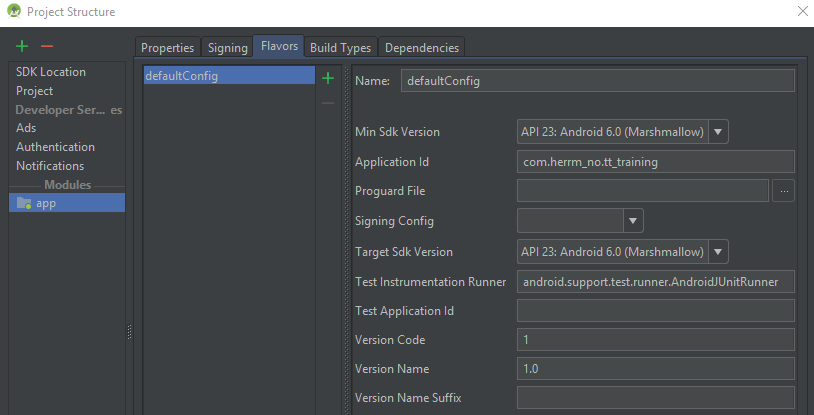Click red minus to remove module
This screenshot has height=415, width=814.
(46, 46)
